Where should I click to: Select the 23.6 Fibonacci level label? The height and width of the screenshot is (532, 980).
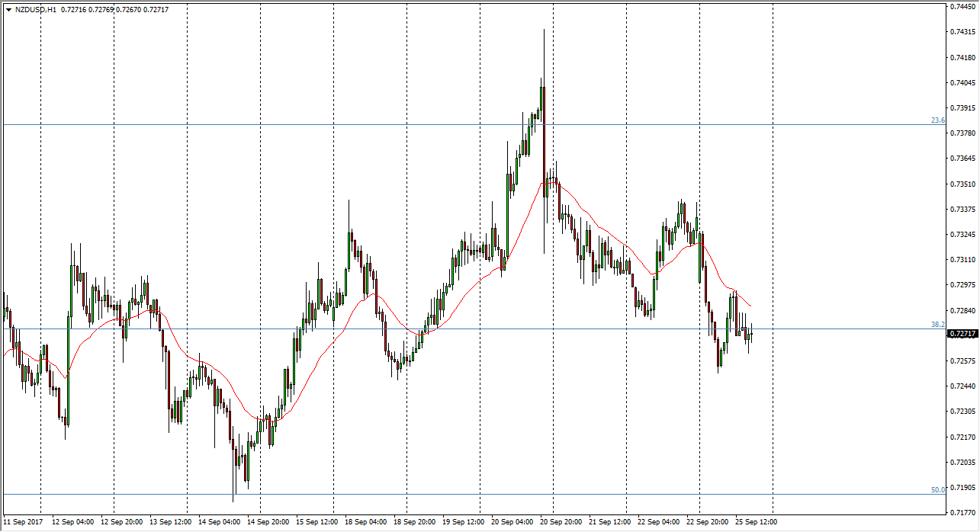tap(937, 120)
